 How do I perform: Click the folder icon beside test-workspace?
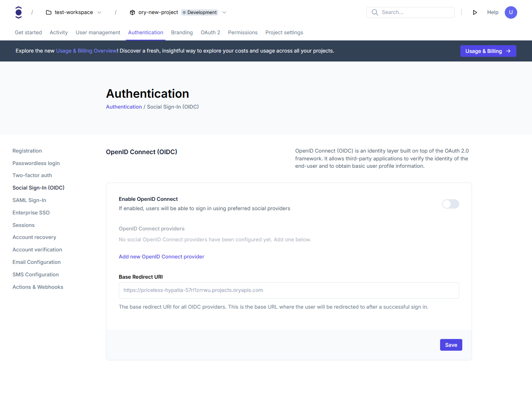click(48, 12)
